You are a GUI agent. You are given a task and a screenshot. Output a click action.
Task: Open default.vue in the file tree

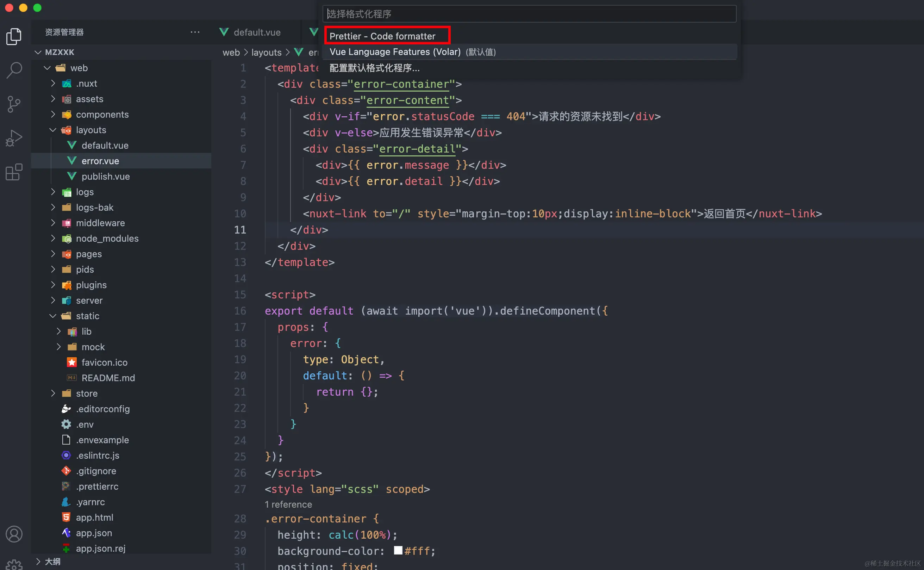[121, 145]
